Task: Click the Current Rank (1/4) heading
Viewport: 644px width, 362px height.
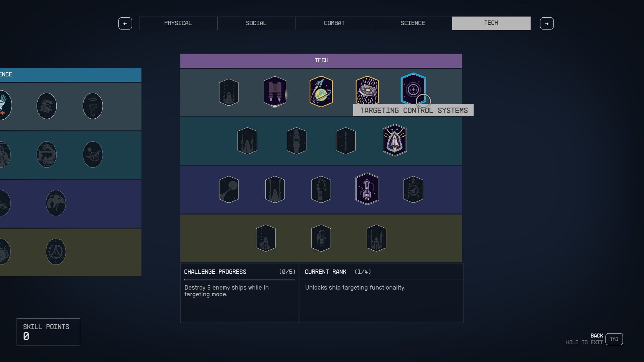Action: (x=338, y=272)
